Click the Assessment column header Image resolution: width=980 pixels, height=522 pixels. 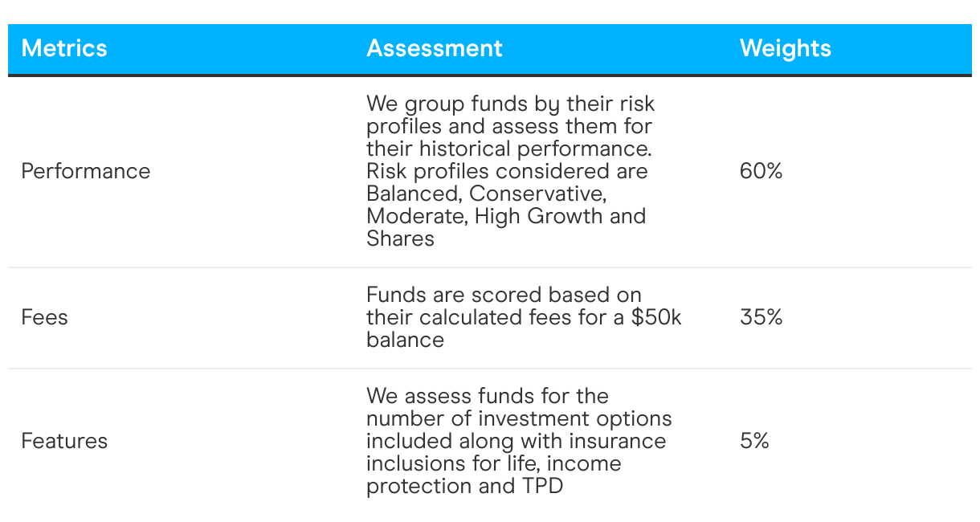pyautogui.click(x=435, y=49)
